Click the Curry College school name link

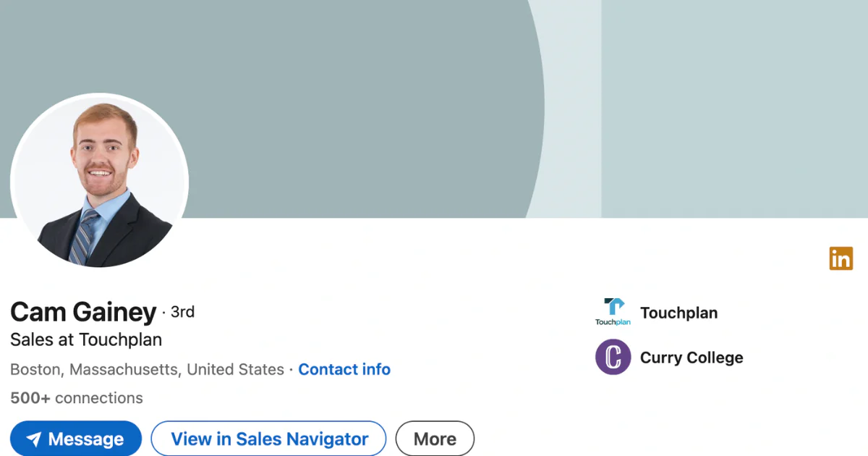(692, 358)
